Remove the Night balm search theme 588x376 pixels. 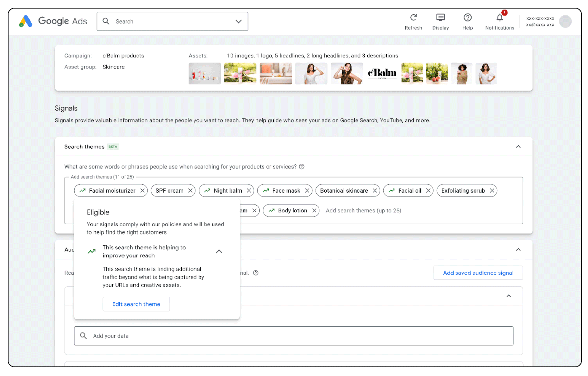249,190
